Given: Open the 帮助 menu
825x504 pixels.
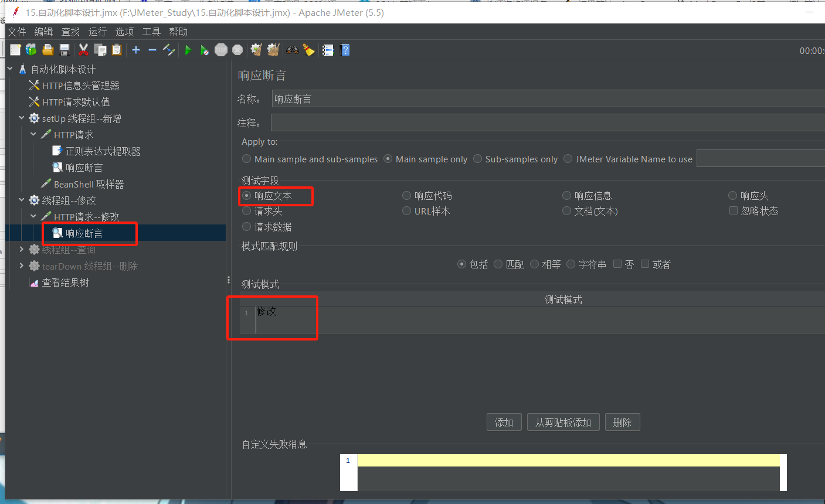Looking at the screenshot, I should click(178, 32).
